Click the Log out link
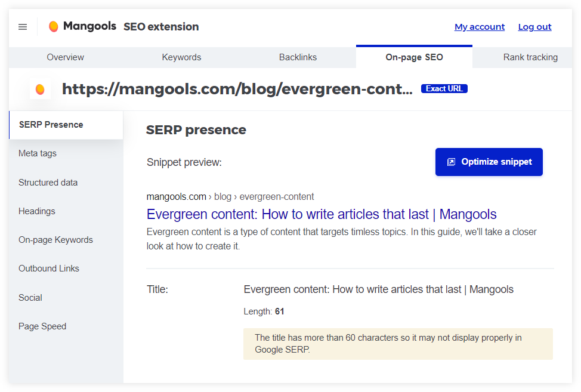 [534, 27]
